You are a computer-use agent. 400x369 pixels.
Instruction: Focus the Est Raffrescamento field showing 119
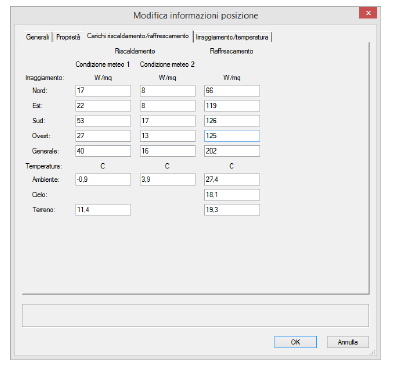point(232,106)
